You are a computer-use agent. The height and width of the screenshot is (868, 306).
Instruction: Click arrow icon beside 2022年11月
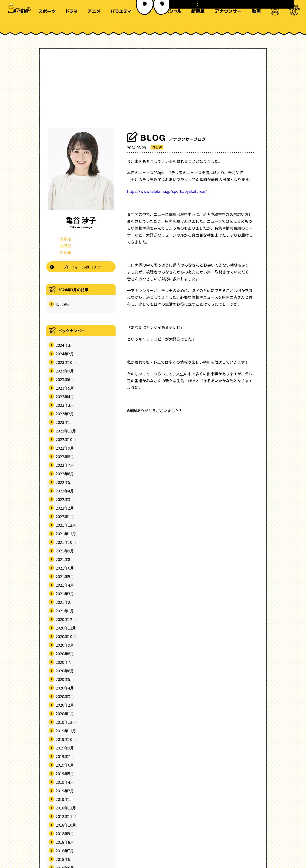coord(51,431)
